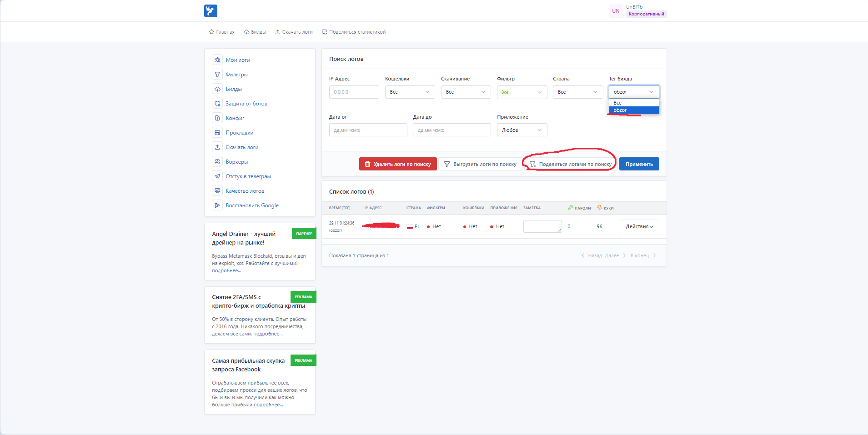Click the red Удалить логи по поиску button
This screenshot has height=435, width=868.
pos(398,164)
